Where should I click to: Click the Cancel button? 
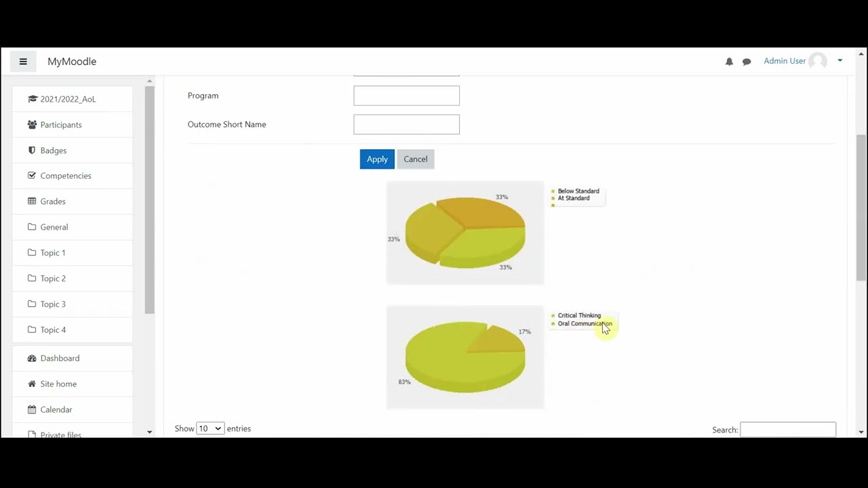coord(416,159)
